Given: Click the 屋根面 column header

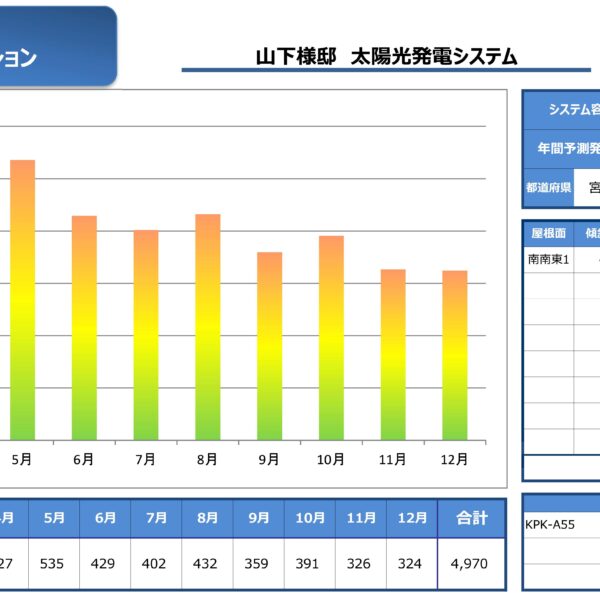Looking at the screenshot, I should (x=548, y=233).
